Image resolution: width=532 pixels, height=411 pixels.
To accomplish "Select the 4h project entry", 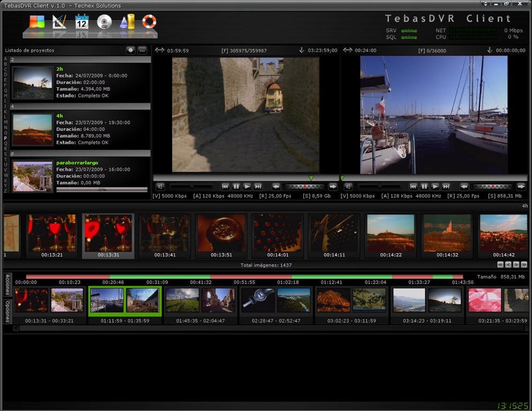I will 80,130.
